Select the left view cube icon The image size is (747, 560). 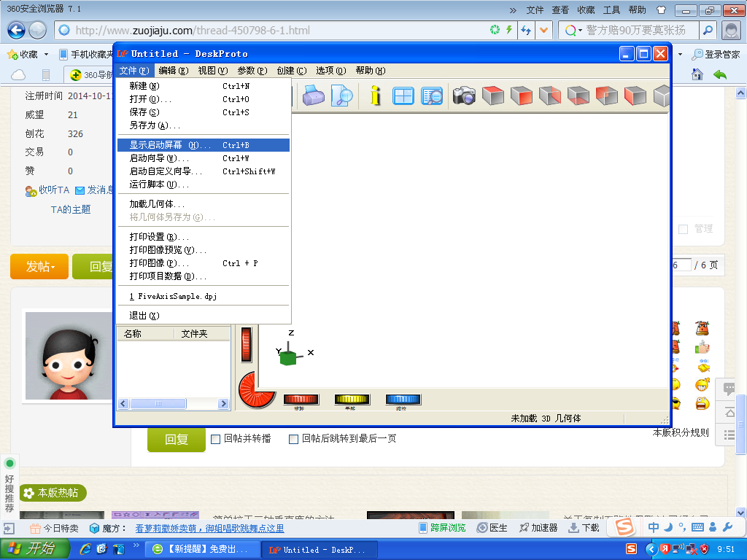pos(635,96)
